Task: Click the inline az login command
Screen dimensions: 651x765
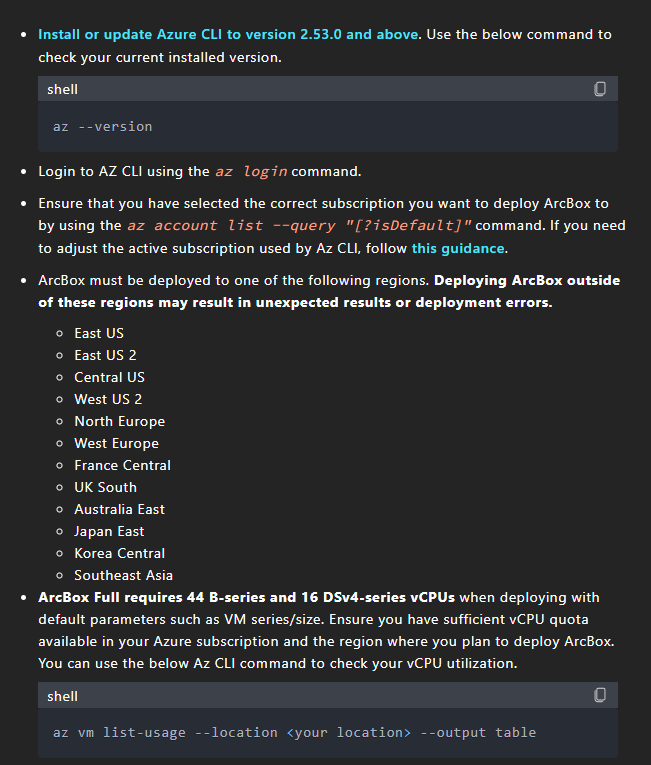Action: 250,171
